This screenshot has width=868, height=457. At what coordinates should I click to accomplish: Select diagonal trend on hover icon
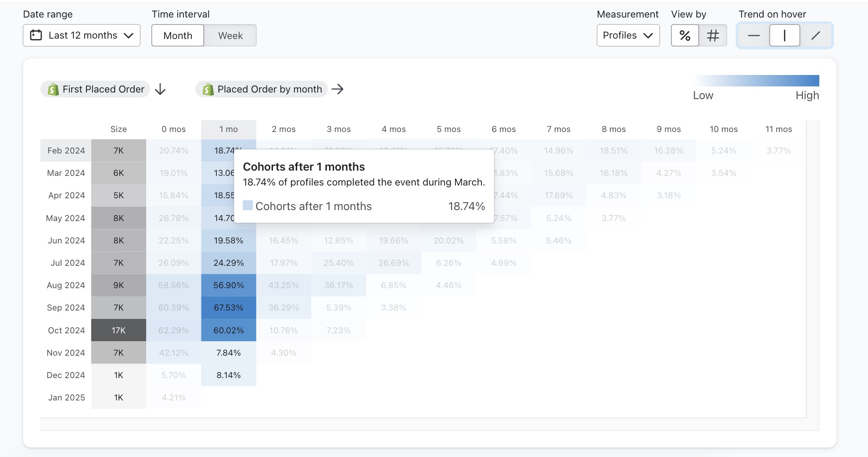(815, 36)
